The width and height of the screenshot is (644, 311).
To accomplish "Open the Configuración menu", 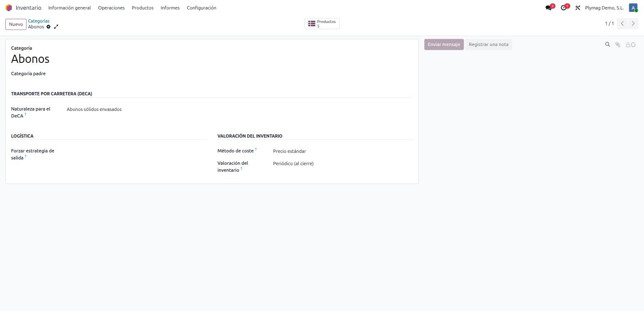I will (x=201, y=8).
